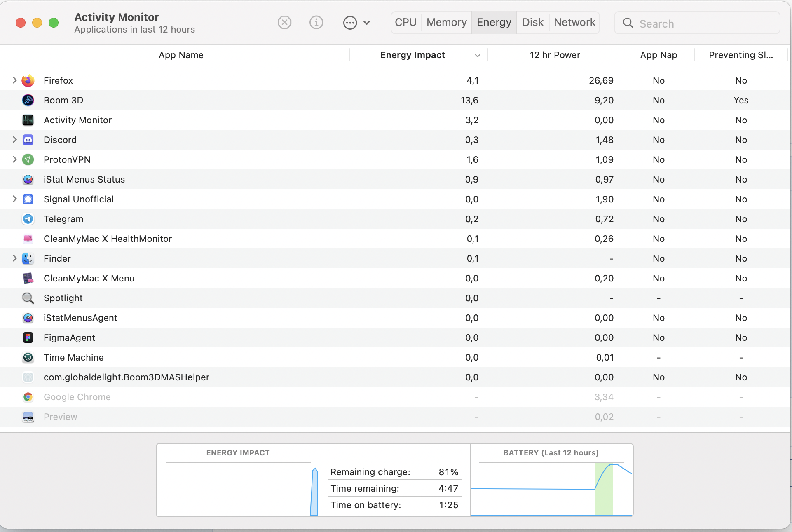Expand the Finder process group
The width and height of the screenshot is (792, 532).
14,258
